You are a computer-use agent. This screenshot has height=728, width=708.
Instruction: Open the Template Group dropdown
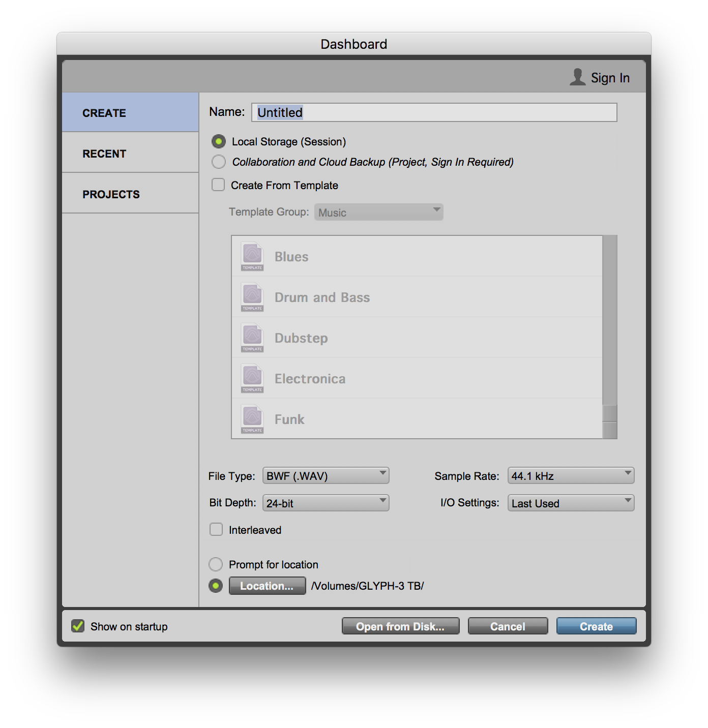tap(378, 212)
